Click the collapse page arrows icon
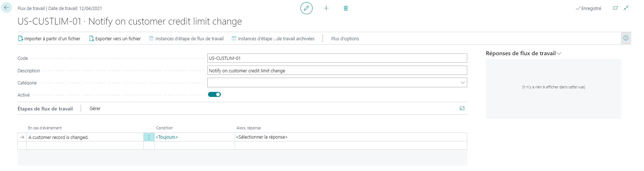 coord(626,8)
